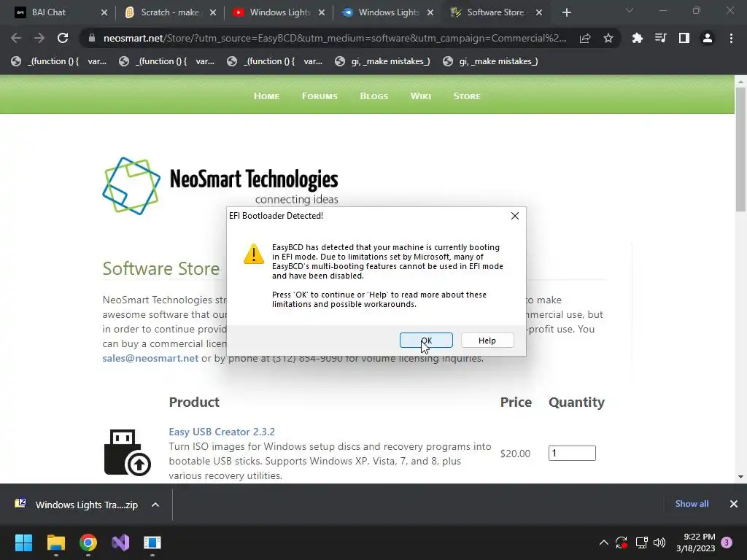Bookmark this page with the star

coord(608,38)
